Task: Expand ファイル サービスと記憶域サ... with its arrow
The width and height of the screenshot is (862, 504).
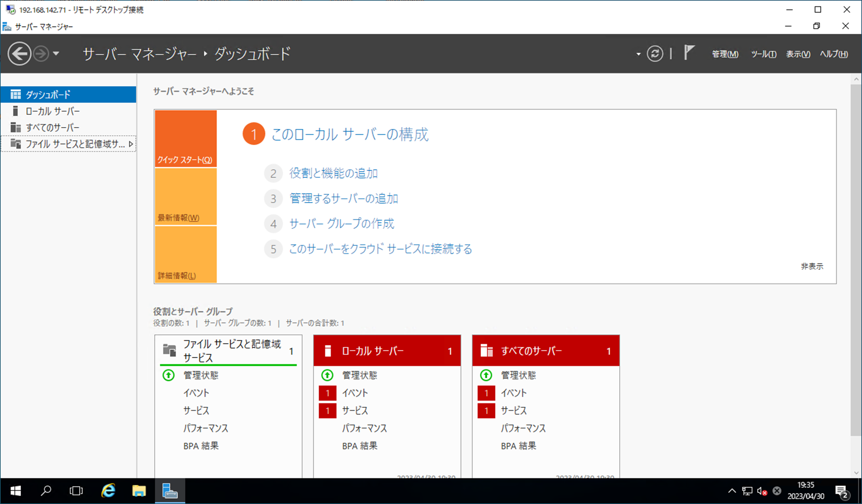Action: pos(130,144)
